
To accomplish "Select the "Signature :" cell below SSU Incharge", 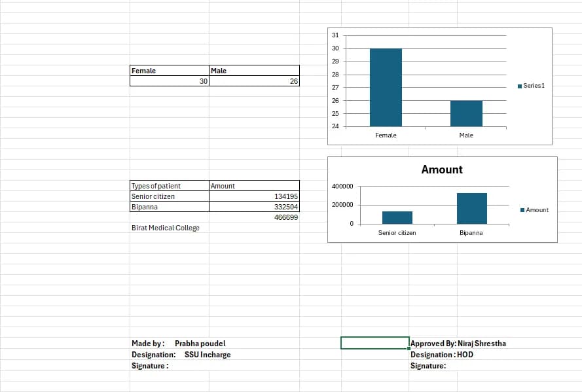I will [170, 366].
